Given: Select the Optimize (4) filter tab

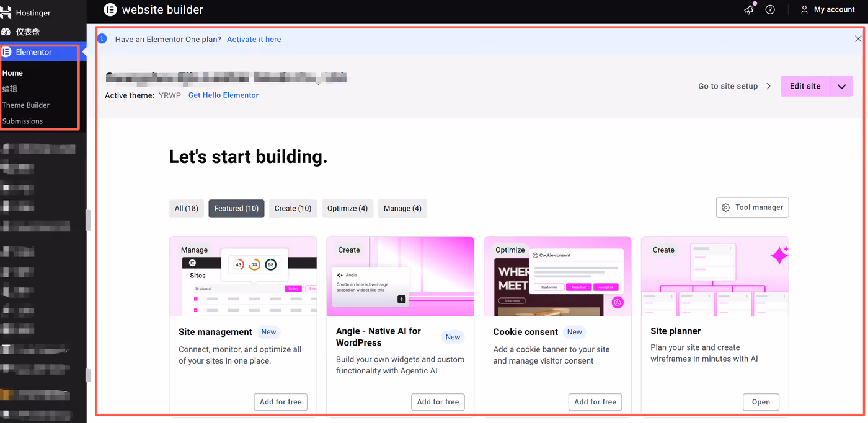Looking at the screenshot, I should pyautogui.click(x=347, y=208).
